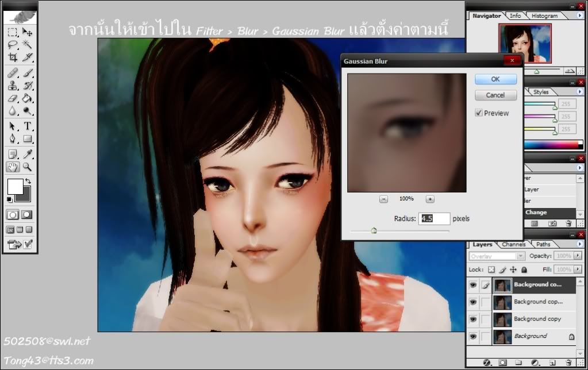588x370 pixels.
Task: Select the Move tool
Action: tap(27, 32)
